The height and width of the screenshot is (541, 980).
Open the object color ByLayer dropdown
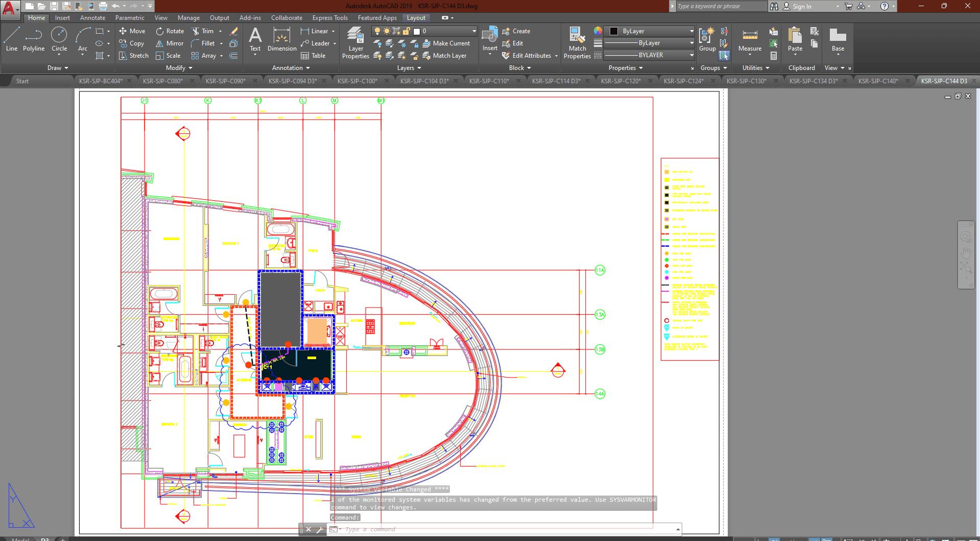(x=691, y=31)
